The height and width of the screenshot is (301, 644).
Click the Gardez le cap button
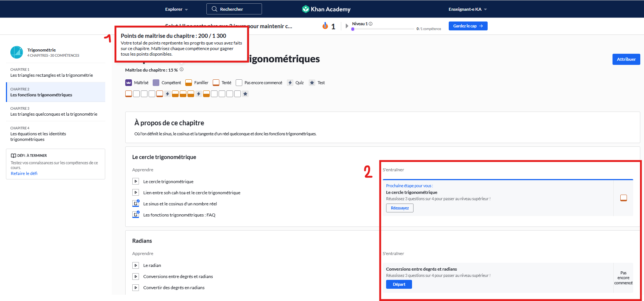point(468,26)
